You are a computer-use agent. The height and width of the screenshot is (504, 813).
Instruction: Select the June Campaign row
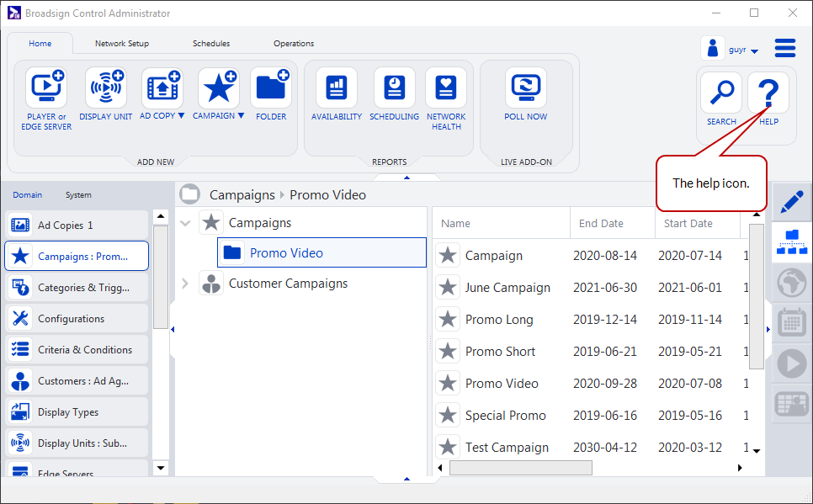(x=591, y=287)
